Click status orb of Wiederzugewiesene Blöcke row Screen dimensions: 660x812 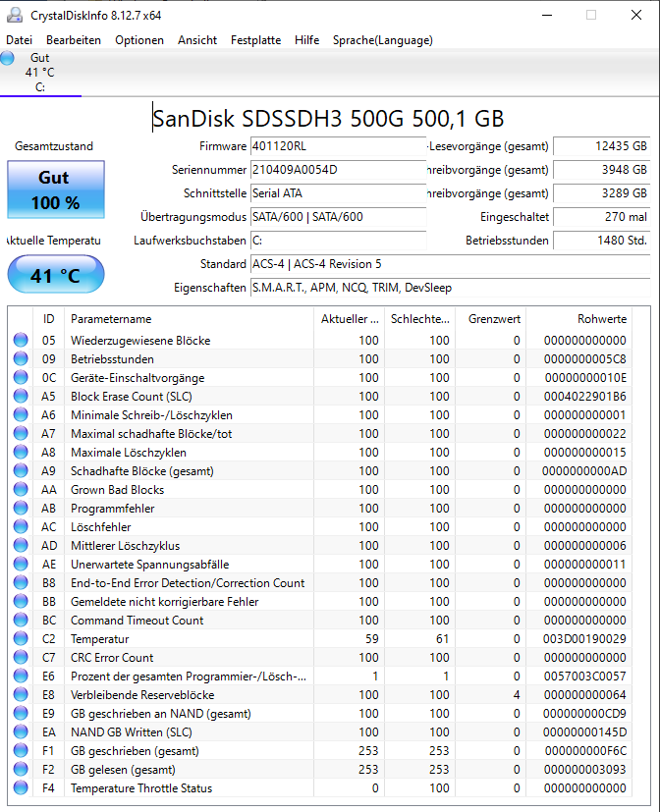click(x=21, y=341)
